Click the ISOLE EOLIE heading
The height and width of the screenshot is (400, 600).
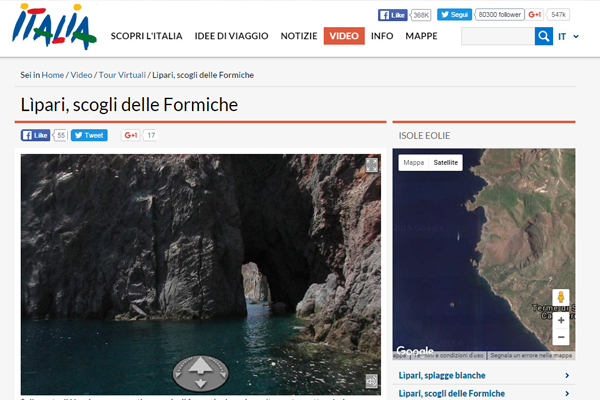click(x=424, y=136)
